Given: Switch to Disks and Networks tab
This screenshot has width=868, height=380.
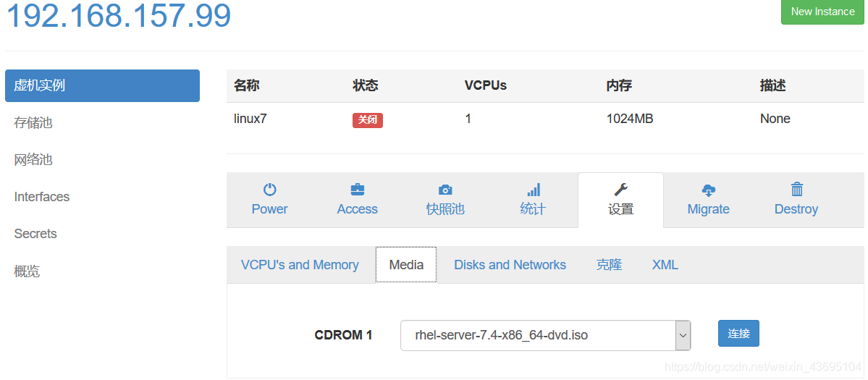Looking at the screenshot, I should click(x=510, y=265).
